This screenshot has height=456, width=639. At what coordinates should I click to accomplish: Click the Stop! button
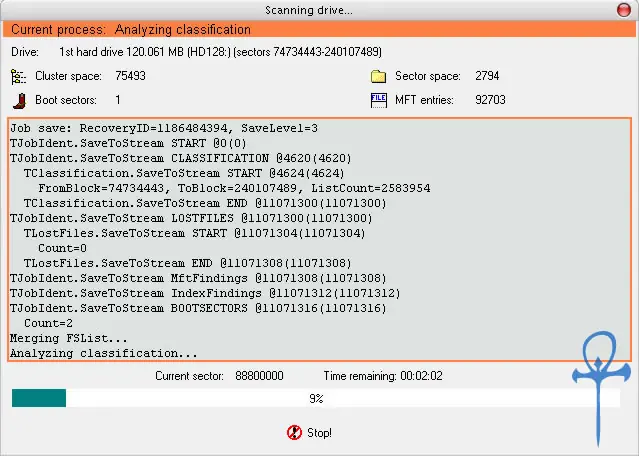coord(309,432)
